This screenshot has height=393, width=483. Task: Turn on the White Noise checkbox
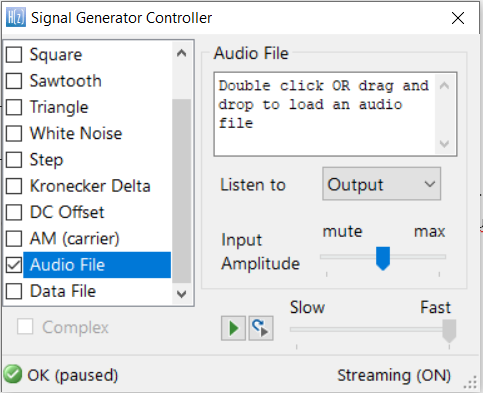tap(14, 133)
